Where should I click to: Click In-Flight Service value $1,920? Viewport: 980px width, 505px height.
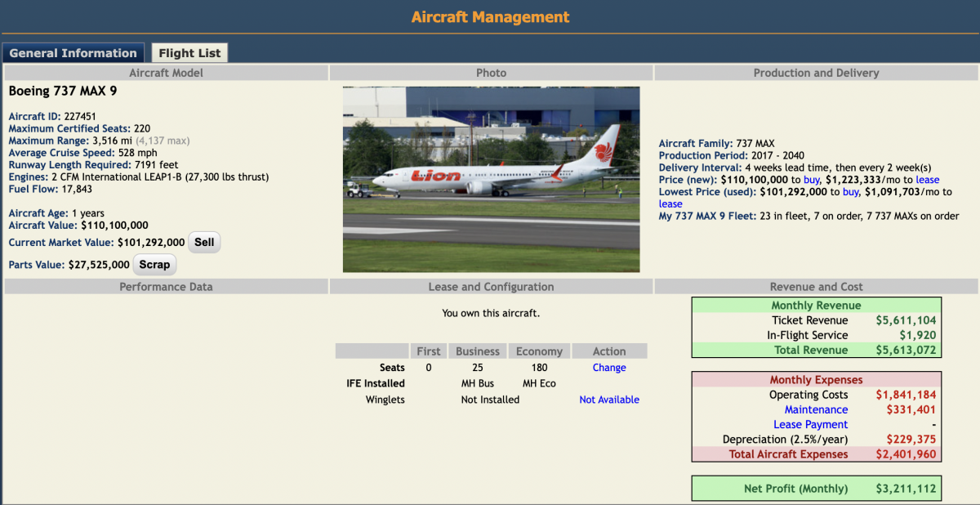(x=918, y=335)
